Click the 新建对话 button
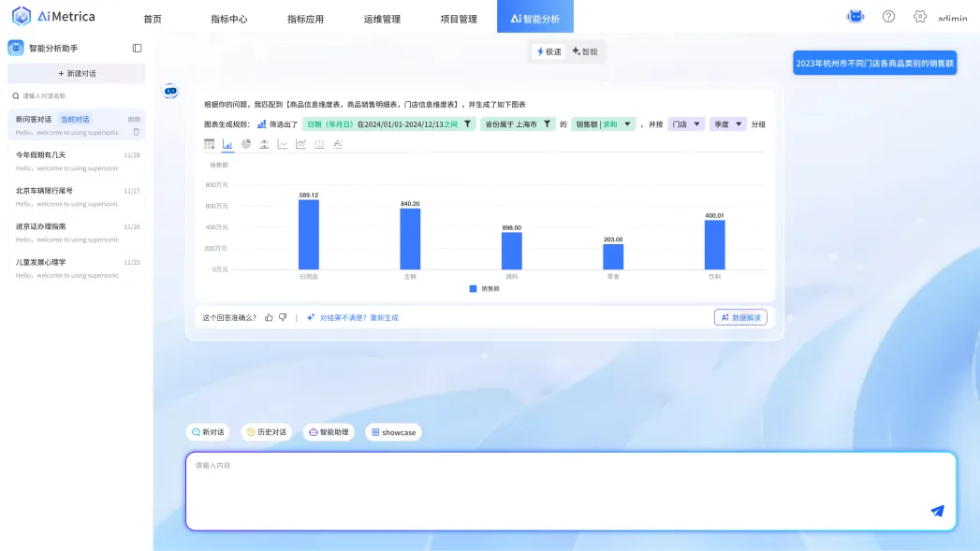The height and width of the screenshot is (551, 980). coord(77,73)
